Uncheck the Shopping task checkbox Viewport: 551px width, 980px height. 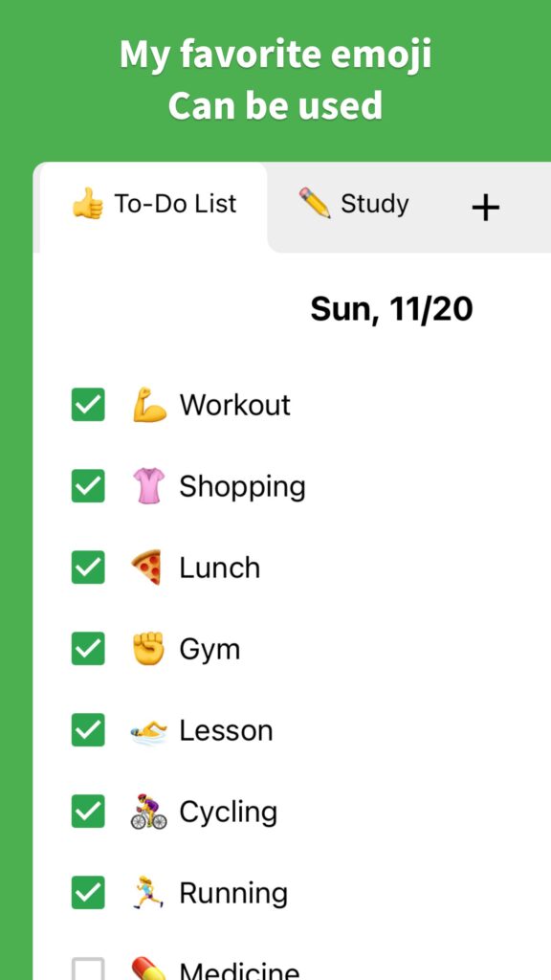point(88,485)
